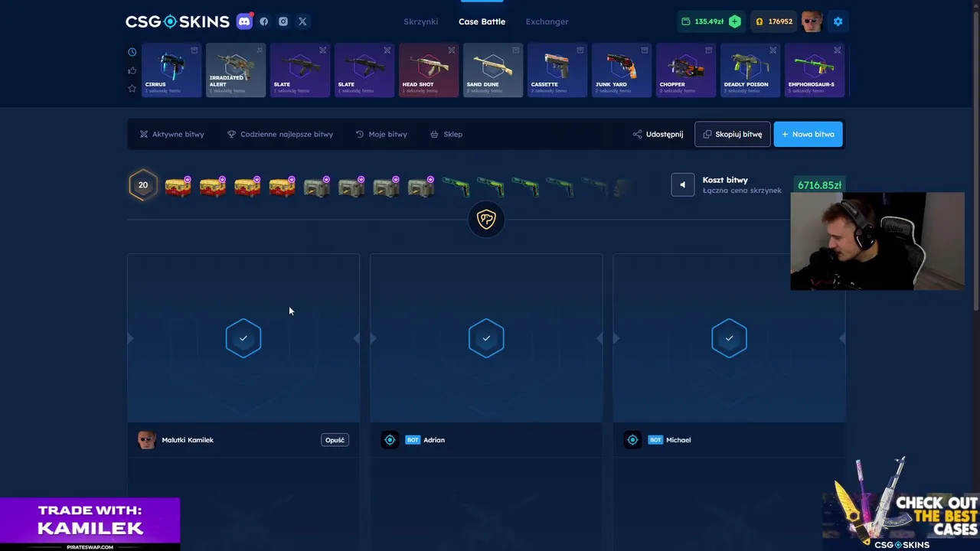Viewport: 980px width, 551px height.
Task: Open the IRRADIATED ALERT drop card
Action: click(236, 70)
